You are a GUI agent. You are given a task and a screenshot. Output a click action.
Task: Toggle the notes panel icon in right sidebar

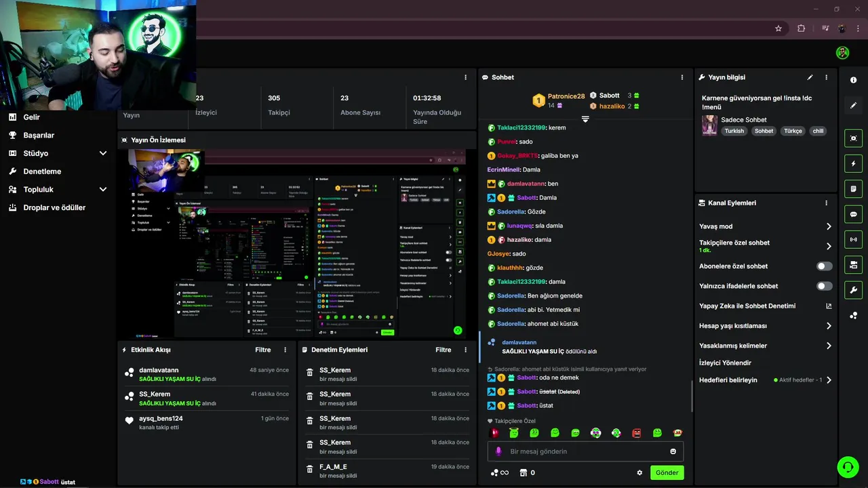(x=853, y=188)
